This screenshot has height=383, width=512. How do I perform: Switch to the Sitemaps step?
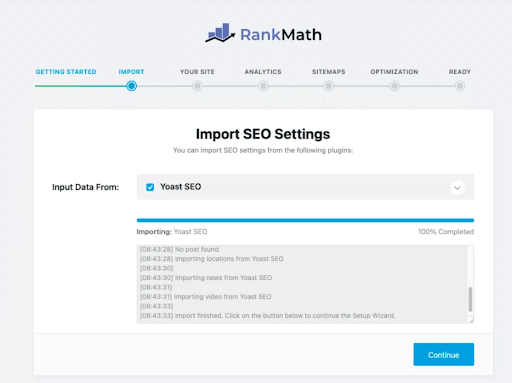coord(329,72)
